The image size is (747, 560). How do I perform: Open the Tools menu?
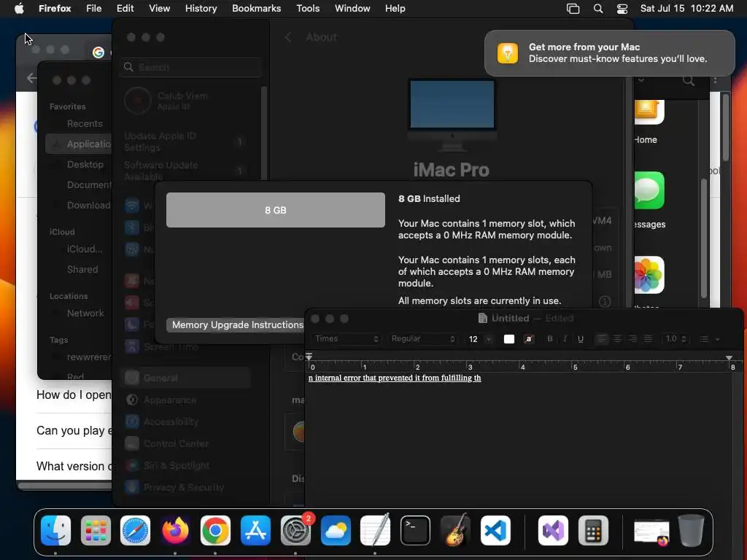[308, 8]
